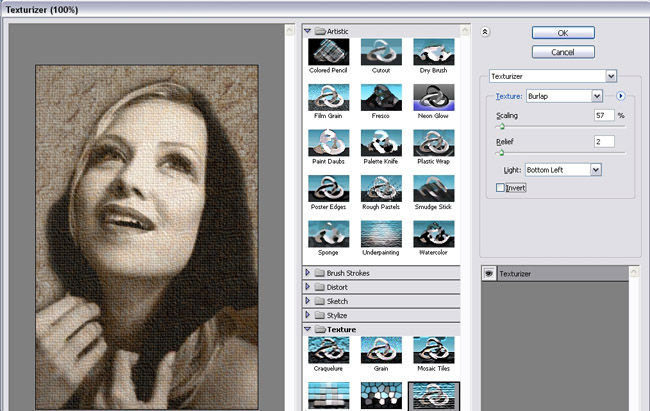The width and height of the screenshot is (650, 411).
Task: Select the Texturizer effect layer row
Action: [555, 273]
